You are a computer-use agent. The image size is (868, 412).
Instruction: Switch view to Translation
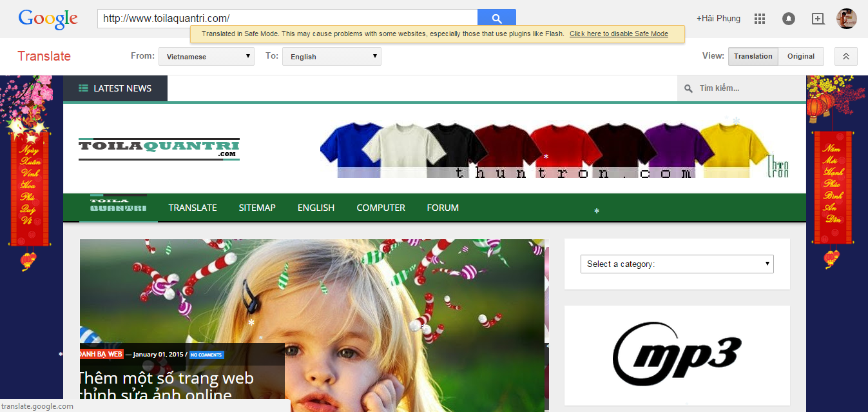(753, 56)
